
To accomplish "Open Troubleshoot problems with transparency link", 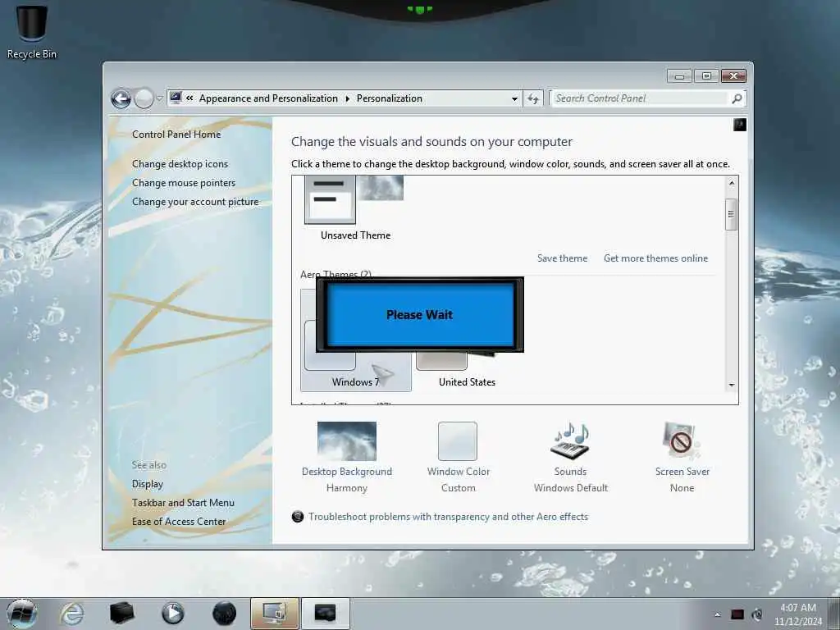I will coord(448,517).
